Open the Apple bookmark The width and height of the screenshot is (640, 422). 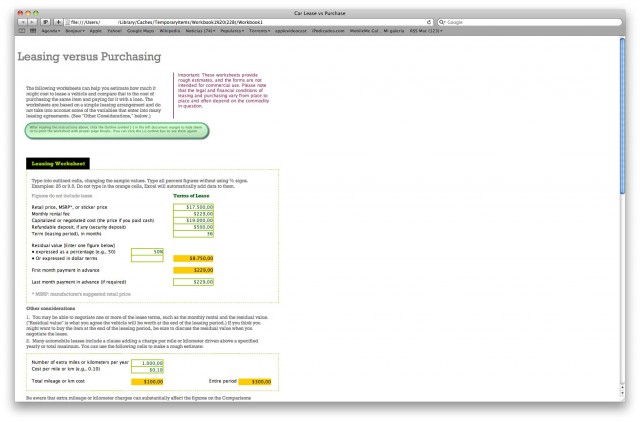[96, 31]
